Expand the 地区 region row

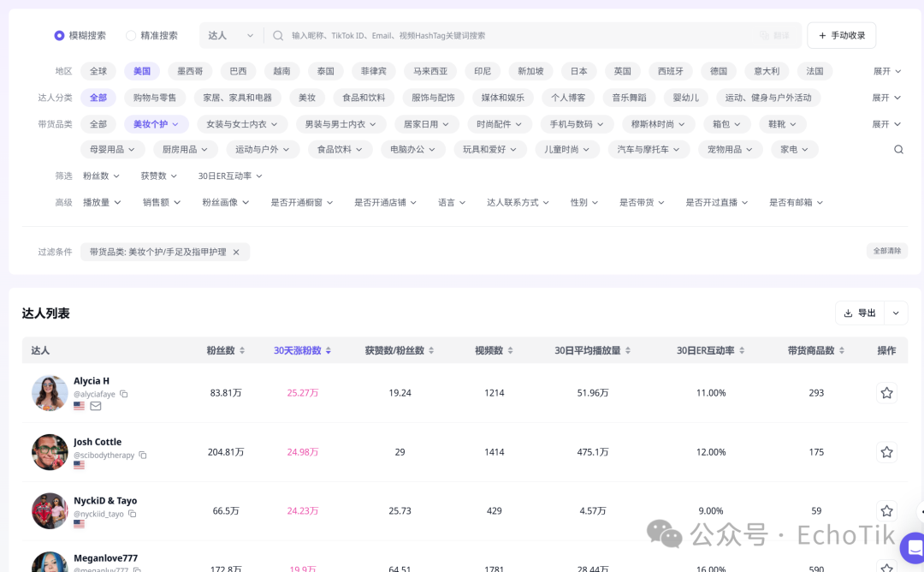pyautogui.click(x=887, y=71)
